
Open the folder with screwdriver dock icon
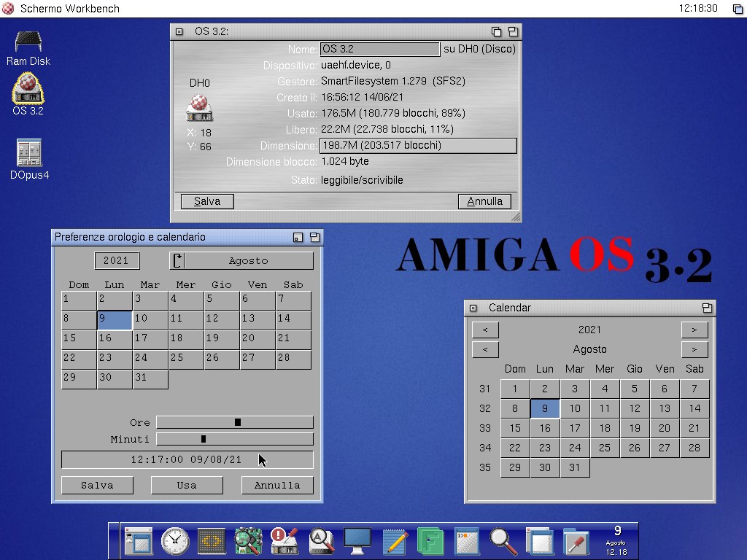576,541
